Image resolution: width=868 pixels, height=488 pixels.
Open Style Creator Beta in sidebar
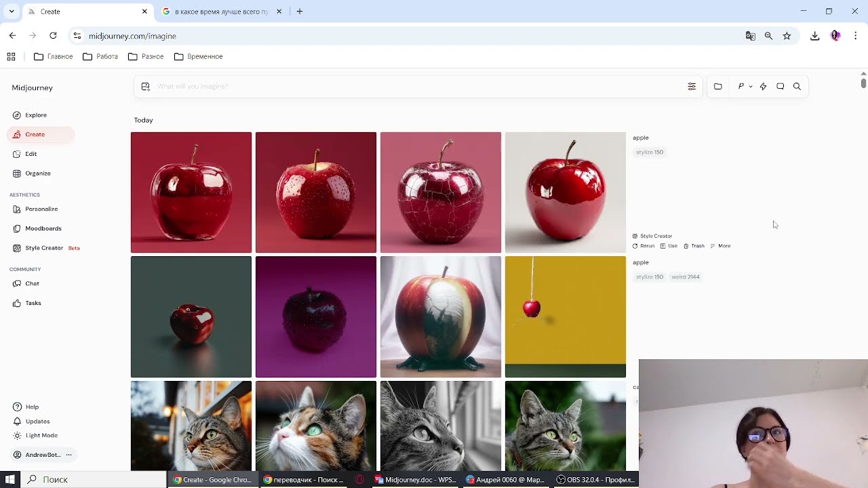[x=46, y=248]
